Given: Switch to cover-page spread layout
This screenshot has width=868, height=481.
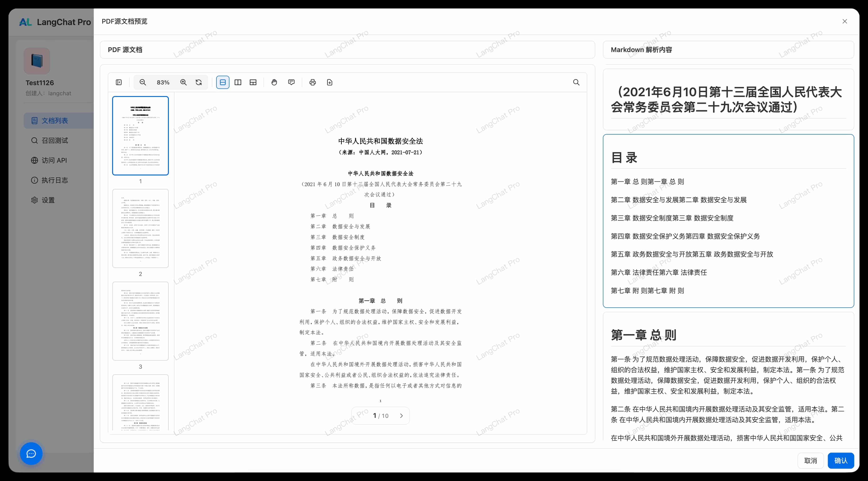Looking at the screenshot, I should [253, 82].
